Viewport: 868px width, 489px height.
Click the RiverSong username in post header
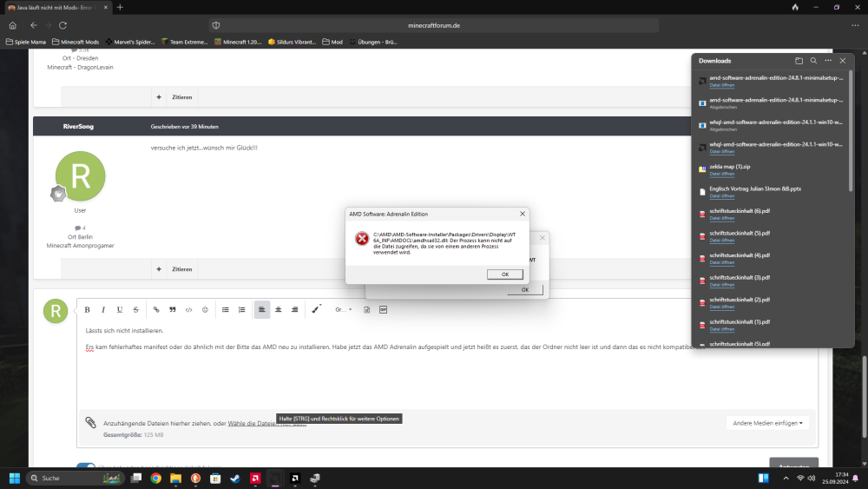(x=78, y=126)
